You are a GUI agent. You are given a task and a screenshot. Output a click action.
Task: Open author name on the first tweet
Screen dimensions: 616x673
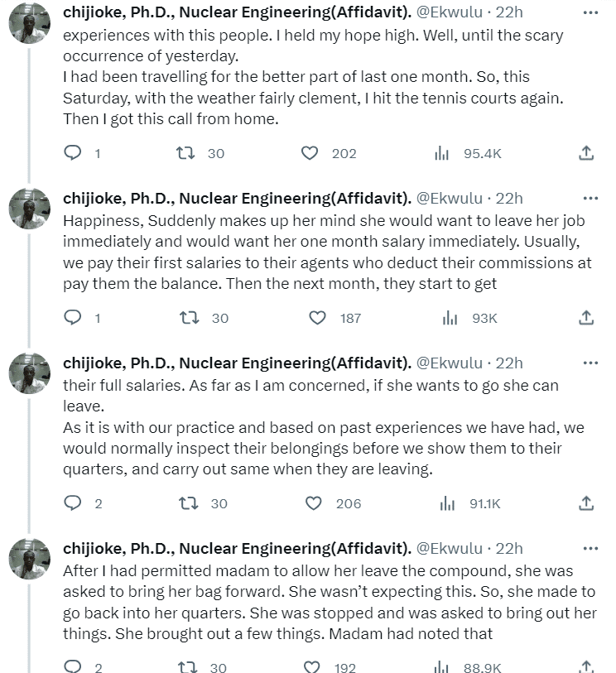(237, 13)
